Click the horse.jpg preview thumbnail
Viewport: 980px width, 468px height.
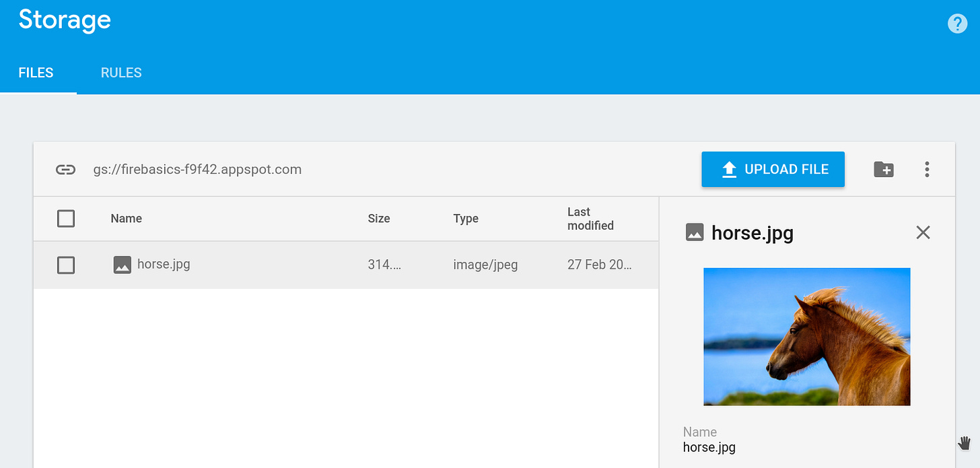tap(806, 336)
